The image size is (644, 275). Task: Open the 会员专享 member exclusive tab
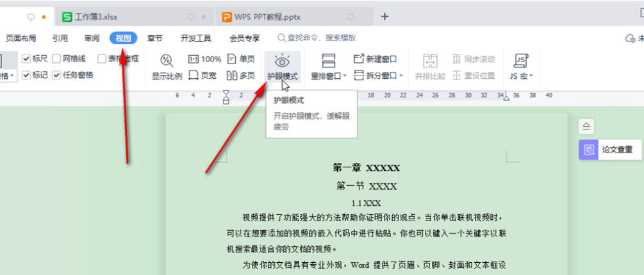(245, 38)
